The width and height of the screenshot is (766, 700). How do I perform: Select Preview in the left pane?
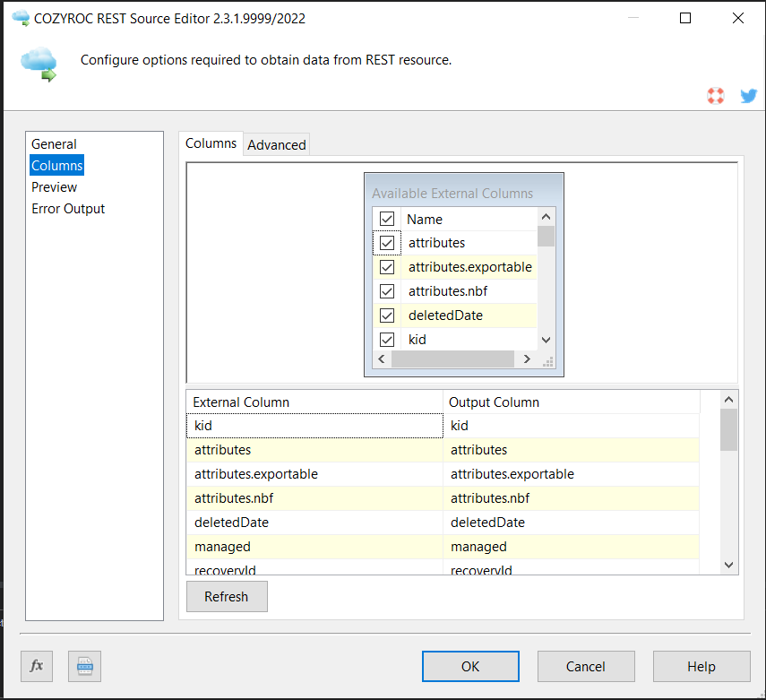point(55,187)
